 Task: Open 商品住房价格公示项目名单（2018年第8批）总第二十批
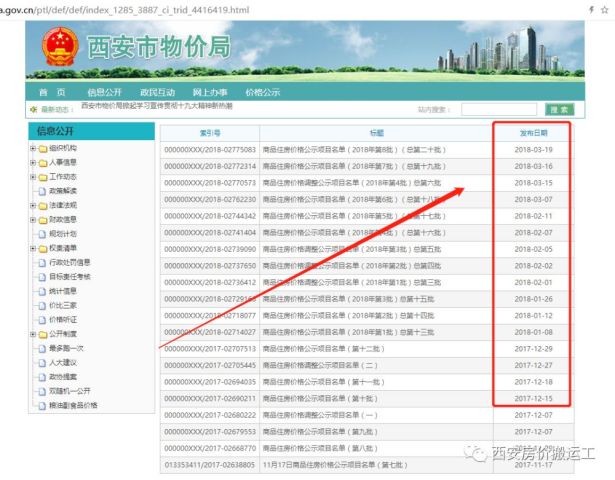click(x=355, y=150)
